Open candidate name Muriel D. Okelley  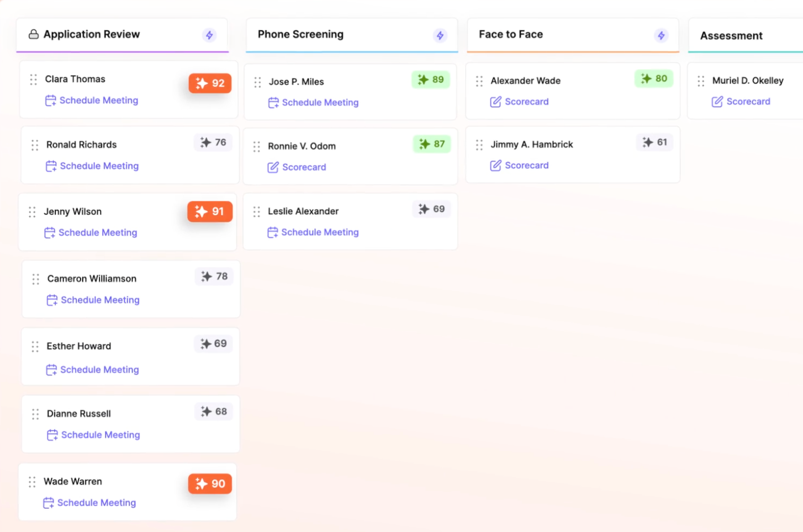point(748,81)
